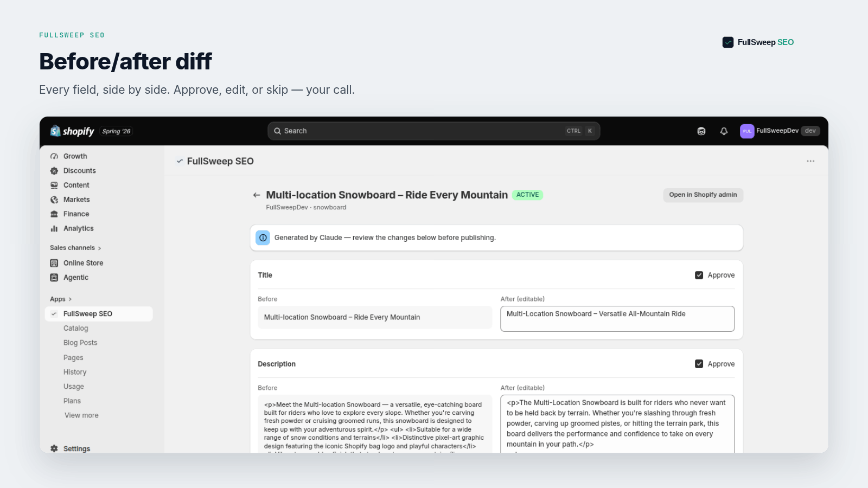This screenshot has height=488, width=868.
Task: Go to Pages in the app menu
Action: [x=73, y=358]
